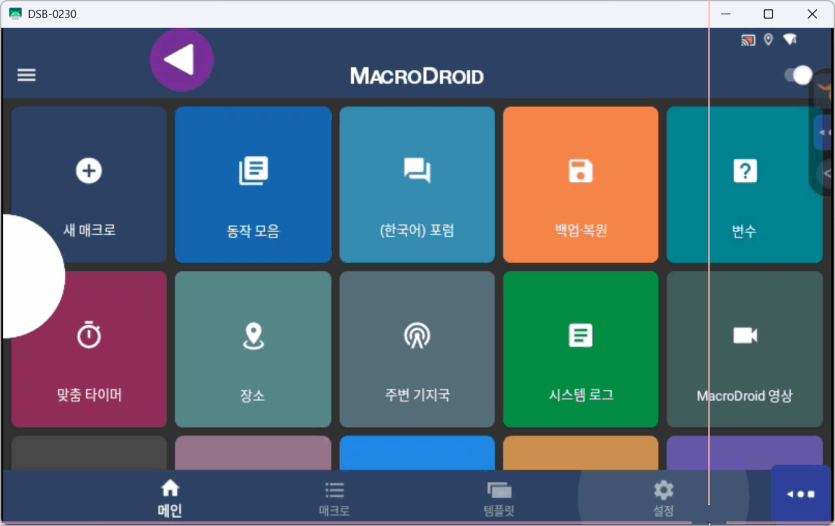Switch to the 설정 gear tab
Viewport: 835px width, 526px height.
[664, 499]
